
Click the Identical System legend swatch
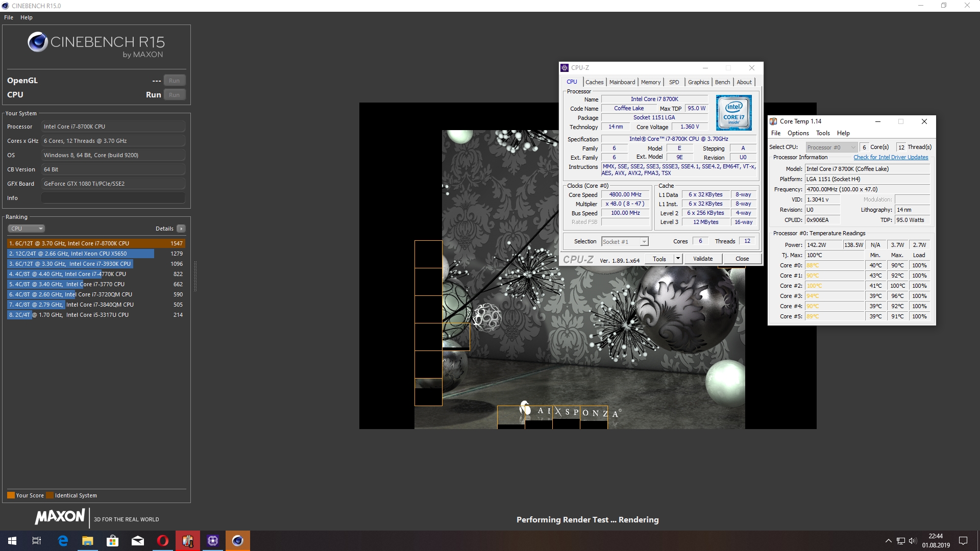pyautogui.click(x=50, y=495)
